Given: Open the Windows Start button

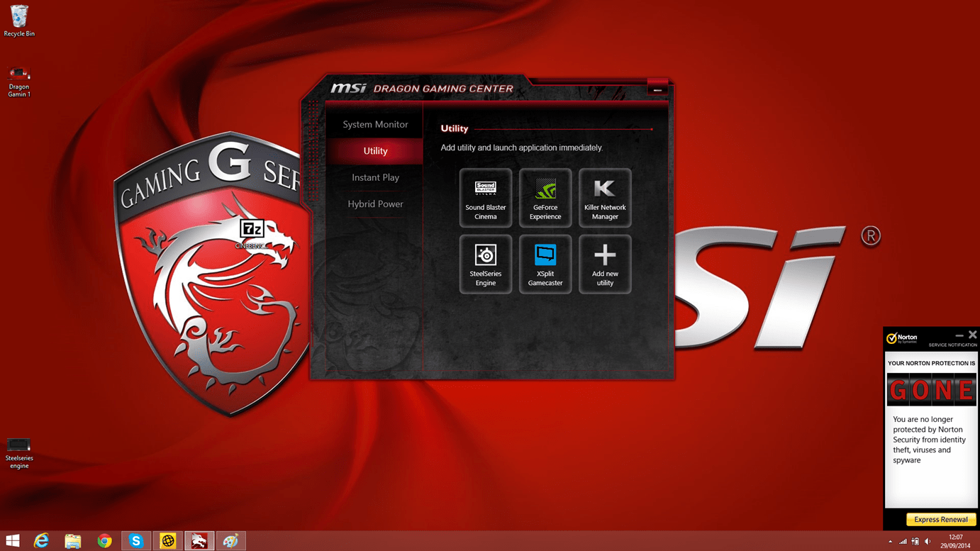Looking at the screenshot, I should 13,541.
